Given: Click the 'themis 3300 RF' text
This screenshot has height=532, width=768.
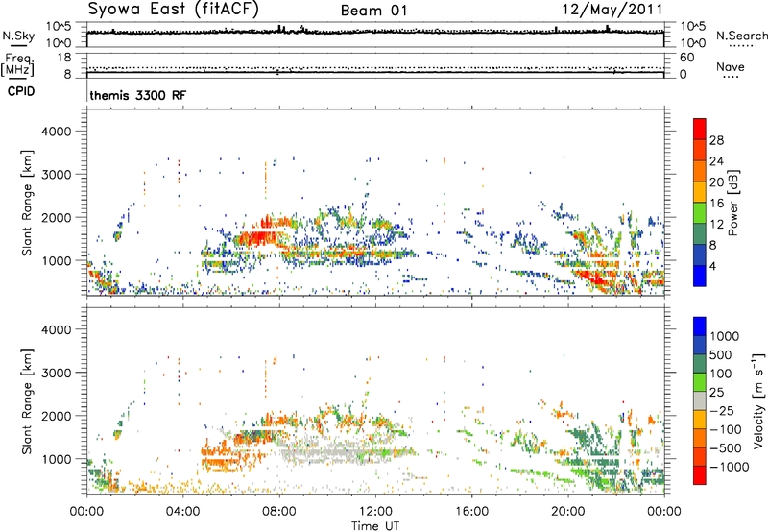Looking at the screenshot, I should click(x=137, y=95).
